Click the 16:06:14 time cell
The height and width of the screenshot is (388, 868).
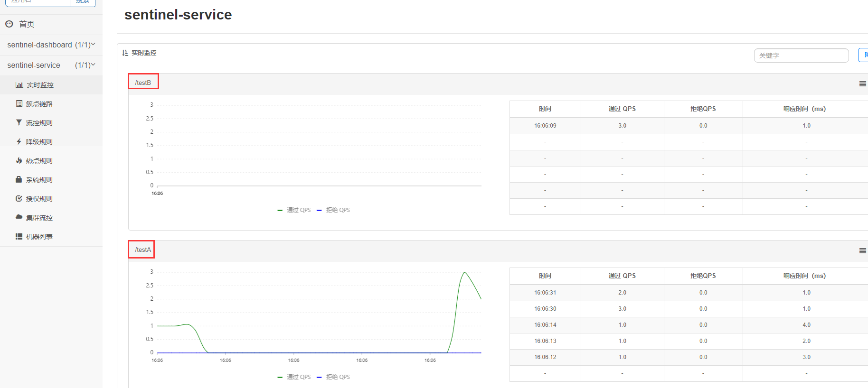[x=545, y=325]
